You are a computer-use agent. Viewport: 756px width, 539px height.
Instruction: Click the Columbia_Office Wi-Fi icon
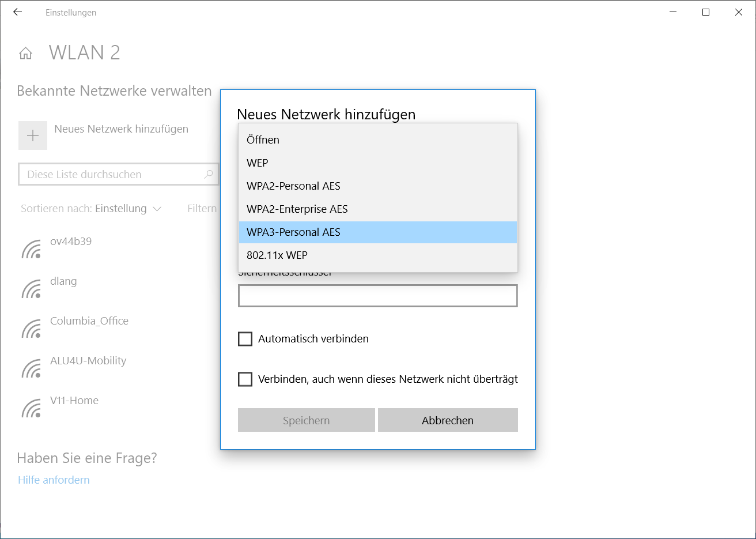[32, 329]
